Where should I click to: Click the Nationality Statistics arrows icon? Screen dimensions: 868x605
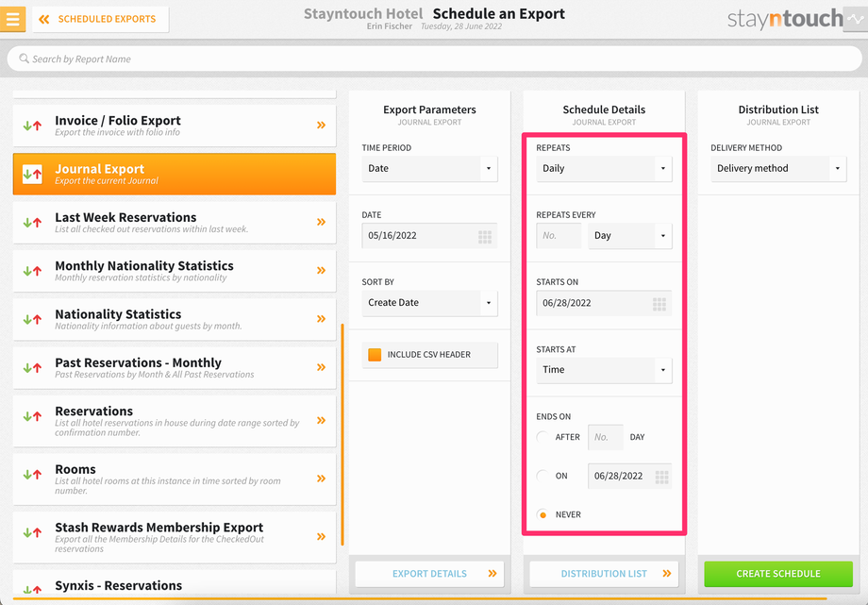click(x=32, y=319)
